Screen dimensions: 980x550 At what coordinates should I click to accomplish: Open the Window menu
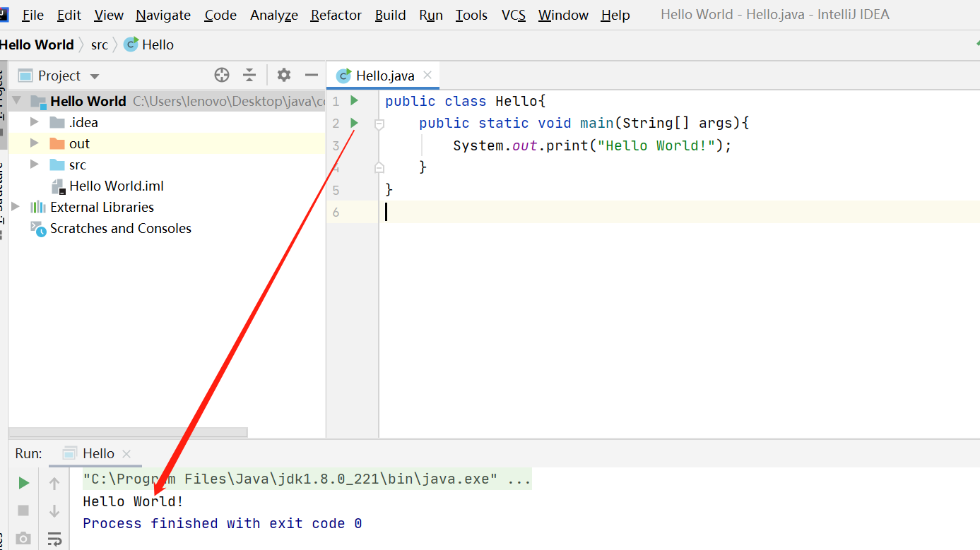point(563,15)
